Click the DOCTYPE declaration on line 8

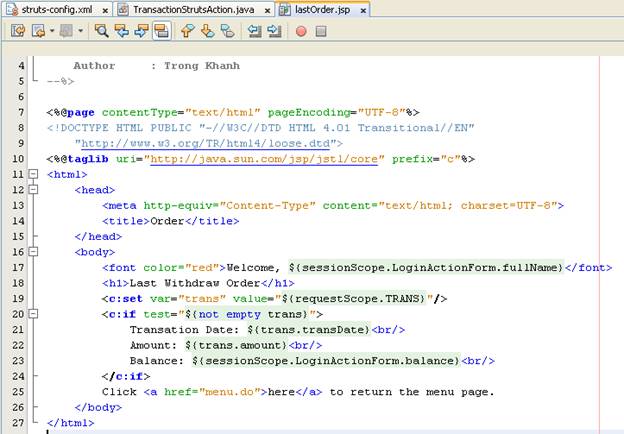tap(261, 128)
